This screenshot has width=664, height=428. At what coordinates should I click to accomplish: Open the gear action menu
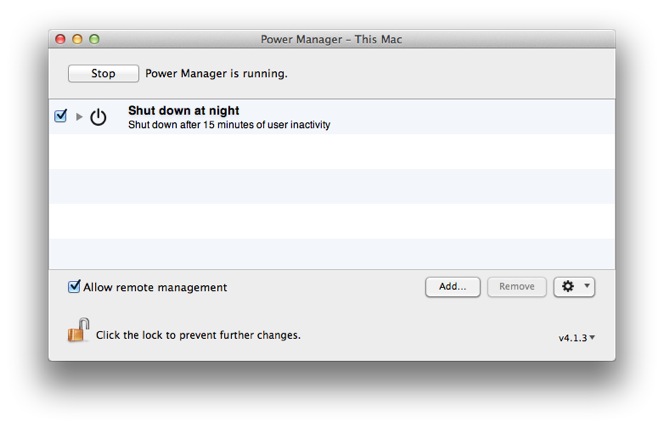pos(574,287)
